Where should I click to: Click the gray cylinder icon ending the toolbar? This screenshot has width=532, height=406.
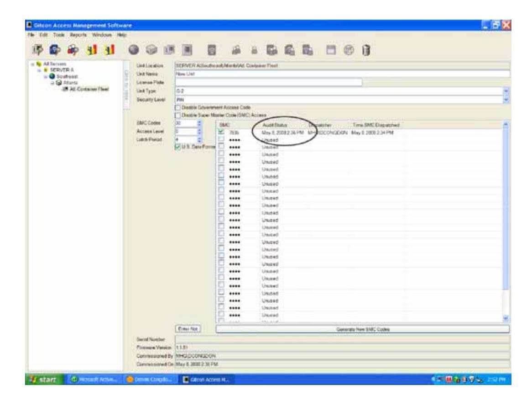366,50
